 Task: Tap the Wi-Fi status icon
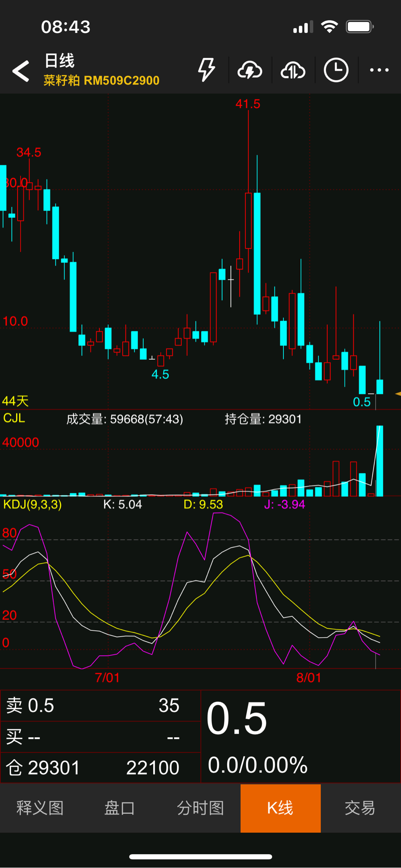pos(329,27)
